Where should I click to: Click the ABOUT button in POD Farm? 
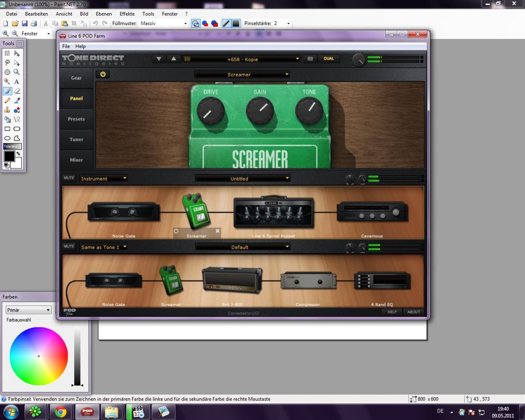click(x=414, y=312)
